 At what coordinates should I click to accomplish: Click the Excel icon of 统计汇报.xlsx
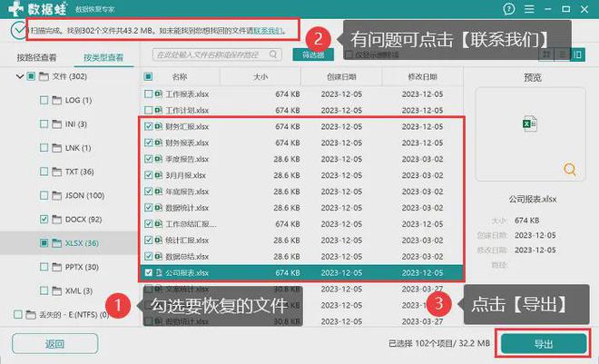(159, 241)
